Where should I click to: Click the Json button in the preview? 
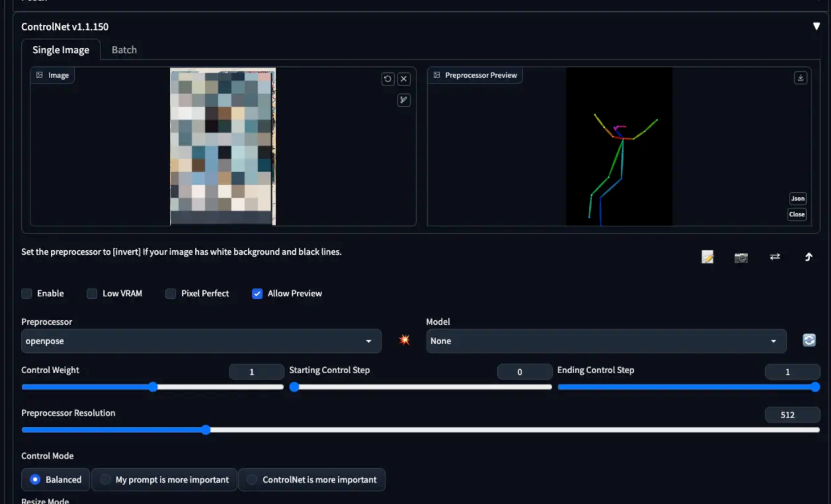pyautogui.click(x=797, y=199)
